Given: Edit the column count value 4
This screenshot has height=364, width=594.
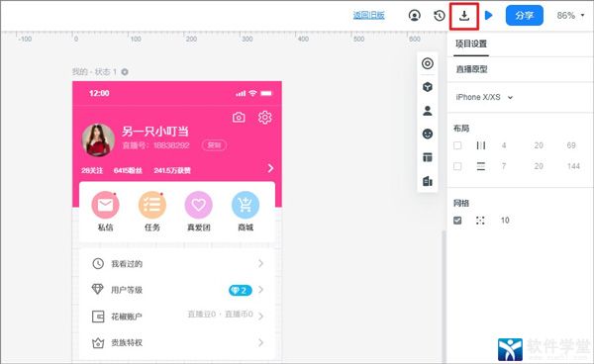Looking at the screenshot, I should pyautogui.click(x=504, y=145).
